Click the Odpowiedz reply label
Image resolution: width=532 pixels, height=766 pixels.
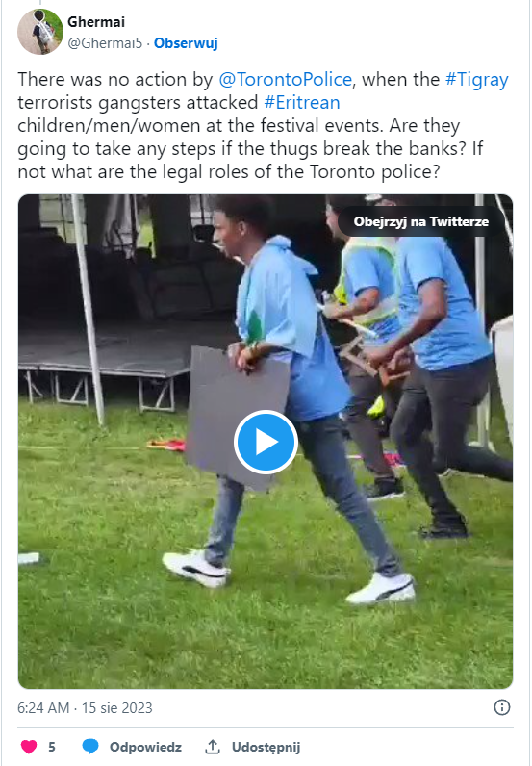(145, 747)
